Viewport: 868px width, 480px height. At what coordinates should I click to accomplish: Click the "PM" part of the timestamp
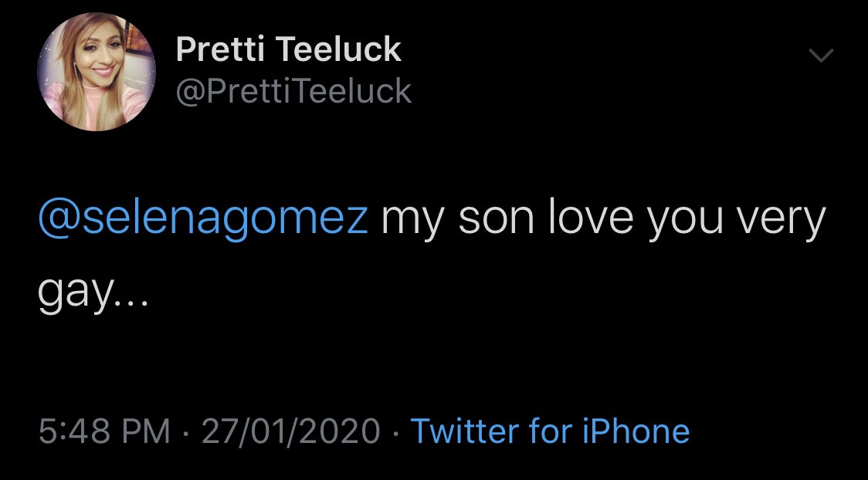click(x=144, y=431)
